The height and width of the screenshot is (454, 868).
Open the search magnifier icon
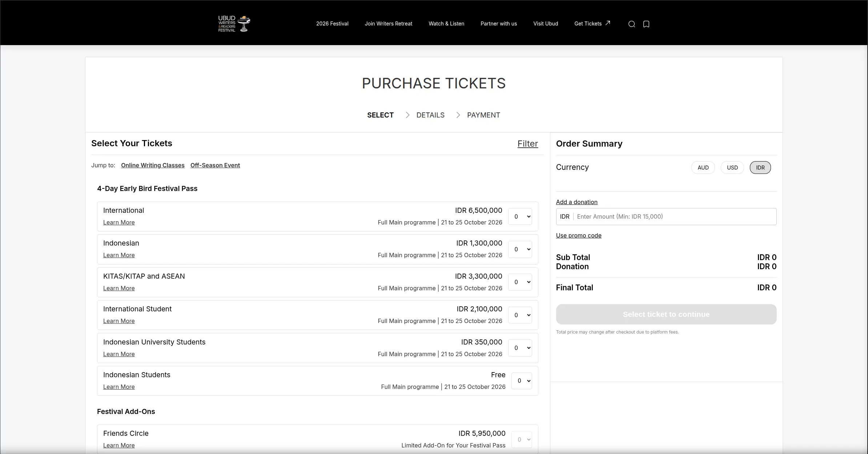pos(632,24)
